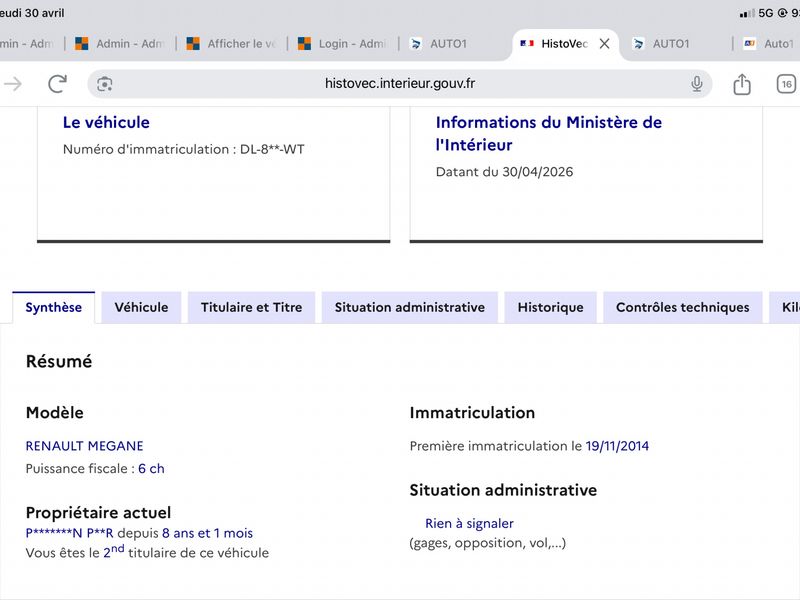Close the HistoVec tab
The image size is (800, 600).
pos(605,44)
